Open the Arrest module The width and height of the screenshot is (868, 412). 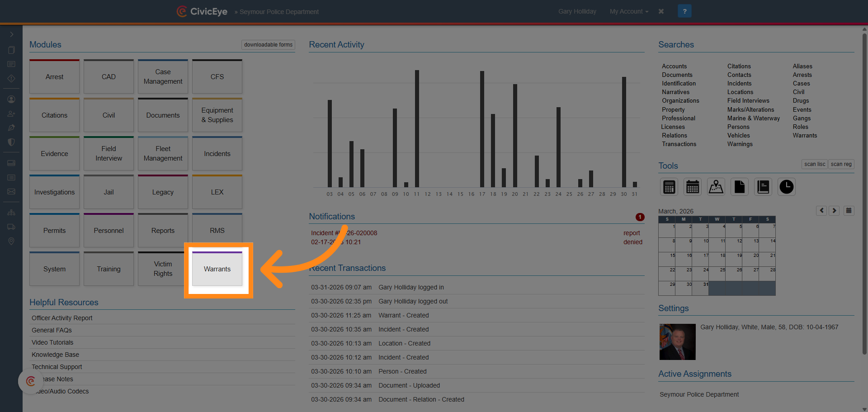pyautogui.click(x=55, y=76)
